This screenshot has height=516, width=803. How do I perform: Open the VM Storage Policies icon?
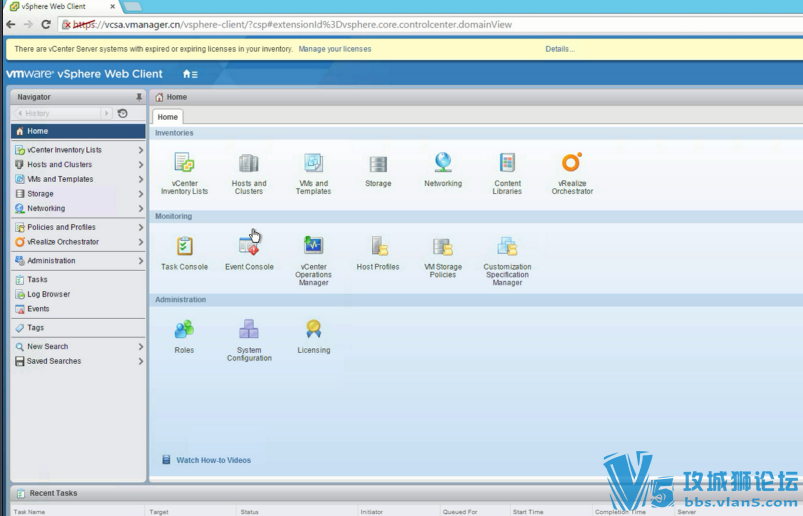[443, 247]
